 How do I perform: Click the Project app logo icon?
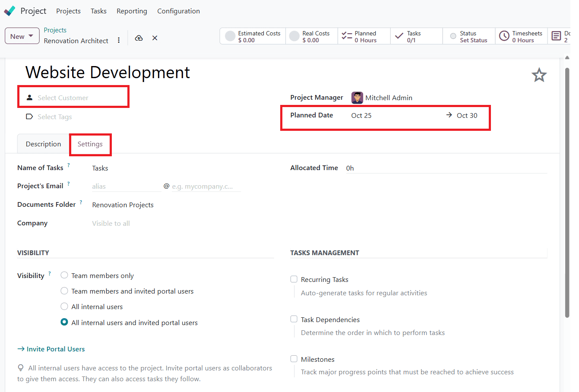point(9,11)
